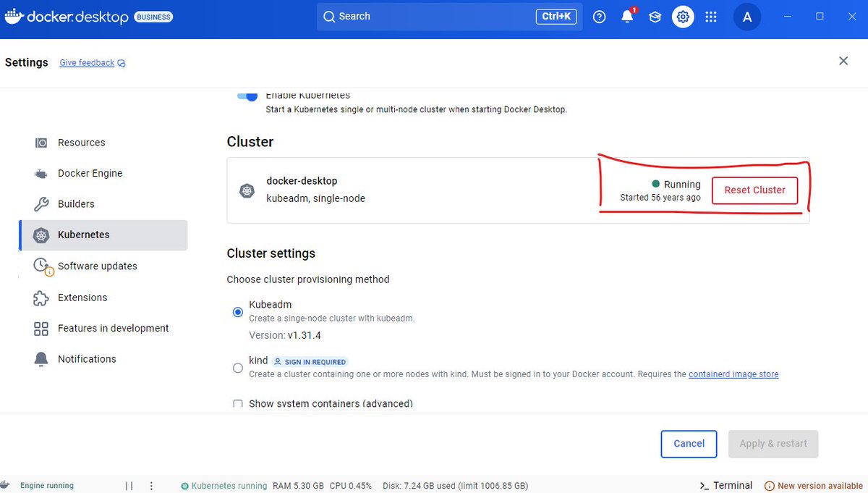The image size is (868, 493).
Task: Open Terminal from the status bar
Action: pyautogui.click(x=726, y=486)
